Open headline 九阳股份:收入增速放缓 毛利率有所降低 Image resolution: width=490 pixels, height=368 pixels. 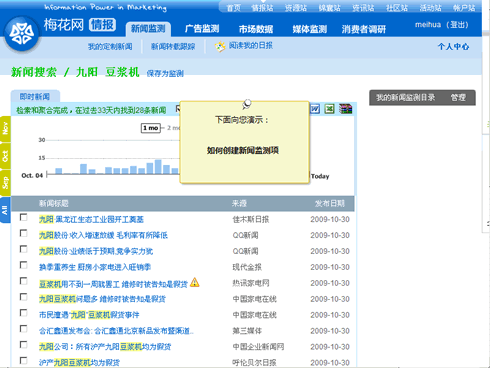[x=103, y=235]
